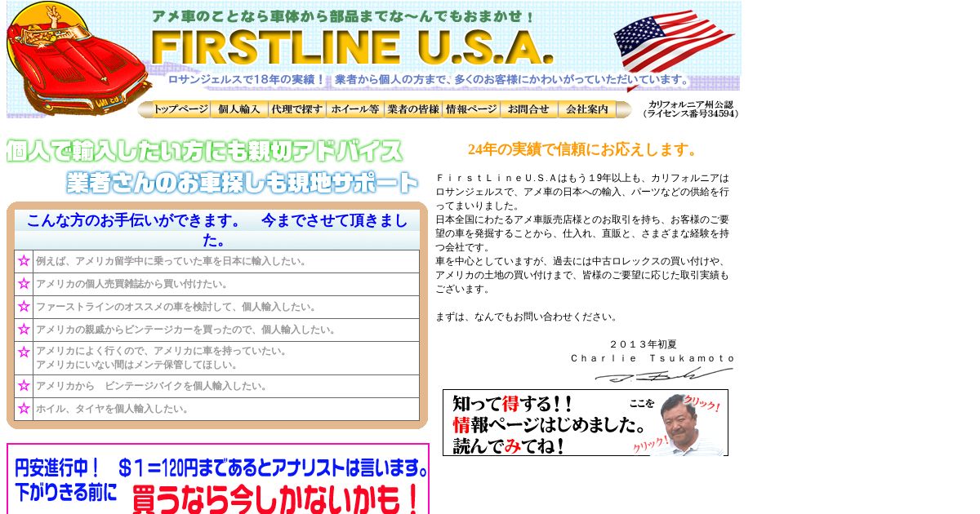The height and width of the screenshot is (514, 980).
Task: Click the man's photo in the banner
Action: (x=688, y=425)
